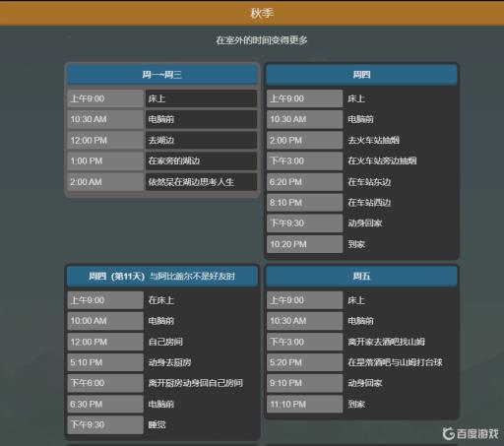The height and width of the screenshot is (446, 504).
Task: Select the 在车站西边 entry
Action: point(369,203)
